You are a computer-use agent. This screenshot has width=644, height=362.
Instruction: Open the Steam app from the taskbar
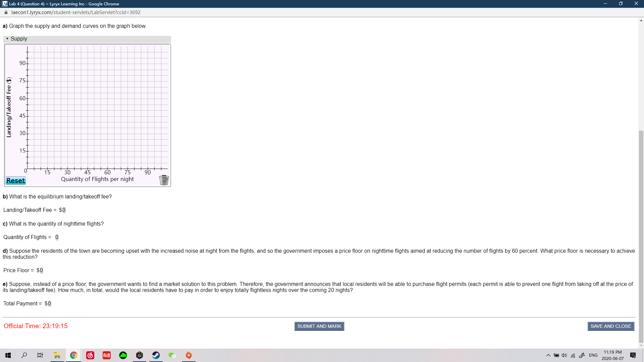(156, 355)
